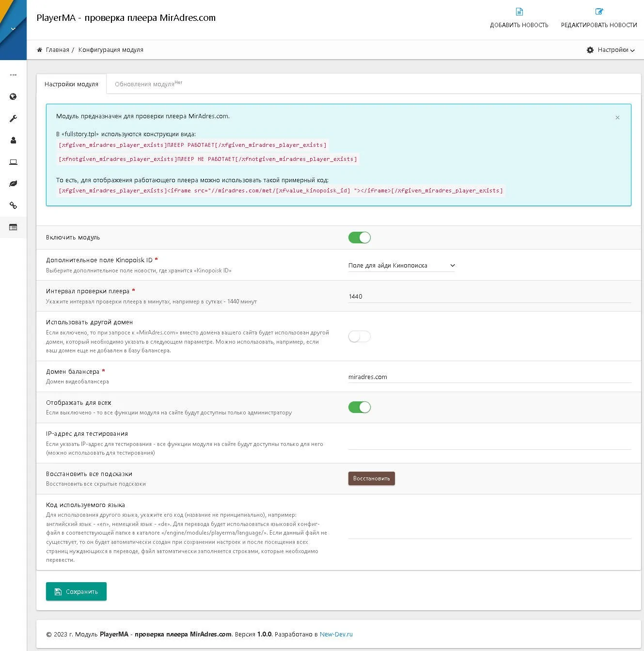Enable Использовать другой домен switch
The width and height of the screenshot is (644, 651).
click(360, 336)
